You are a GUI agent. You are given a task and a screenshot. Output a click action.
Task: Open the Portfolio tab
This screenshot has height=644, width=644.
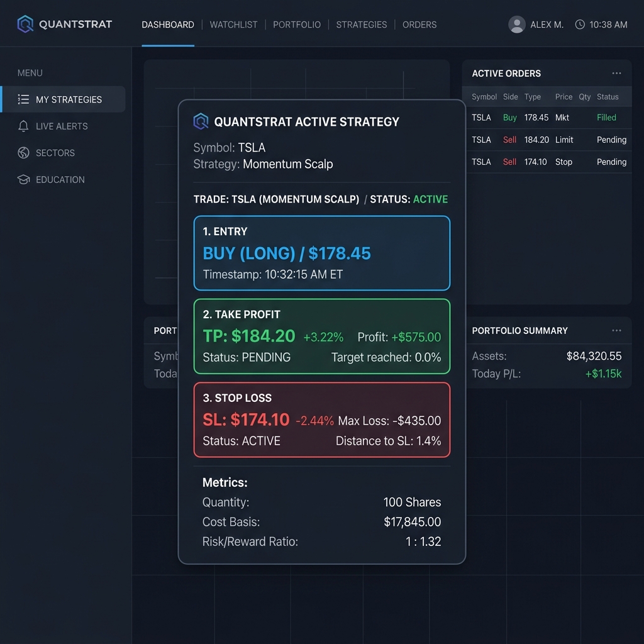(297, 25)
